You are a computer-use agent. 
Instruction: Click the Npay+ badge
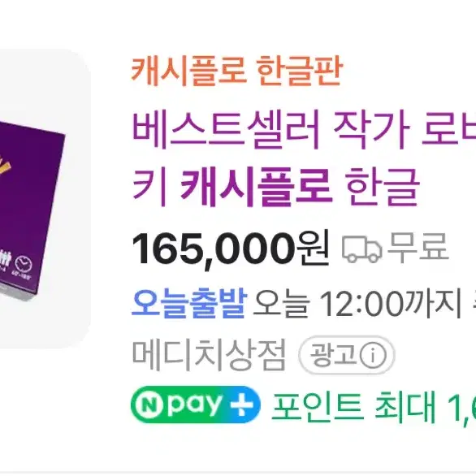196,405
